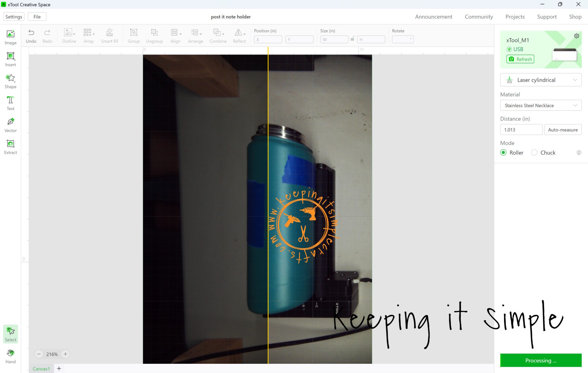Group the selected objects

click(134, 36)
